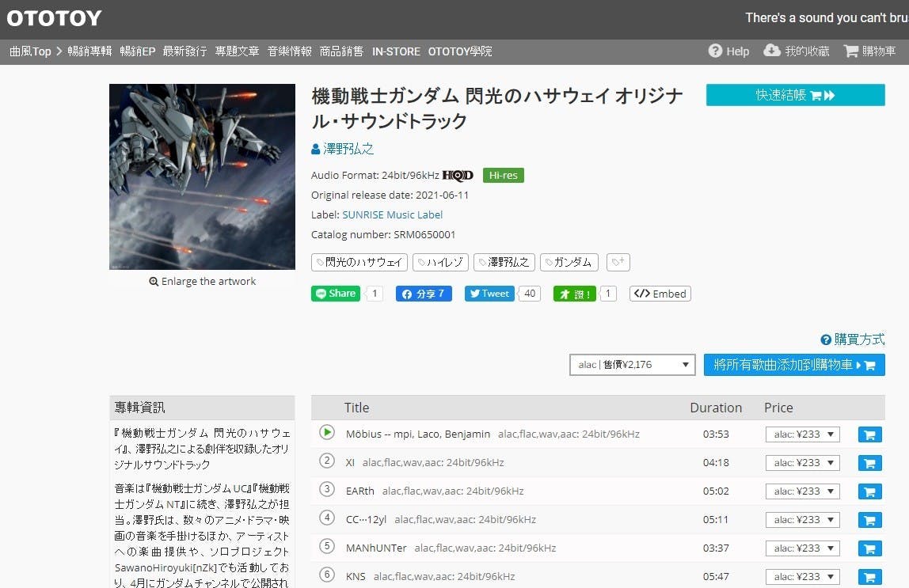The height and width of the screenshot is (588, 909).
Task: Select track number 2 XI
Action: pos(327,461)
